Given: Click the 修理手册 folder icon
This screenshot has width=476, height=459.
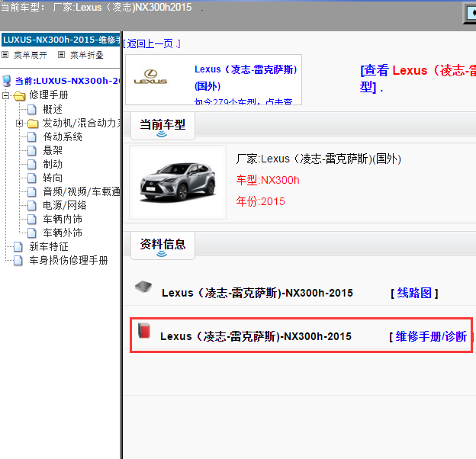Looking at the screenshot, I should (x=19, y=96).
